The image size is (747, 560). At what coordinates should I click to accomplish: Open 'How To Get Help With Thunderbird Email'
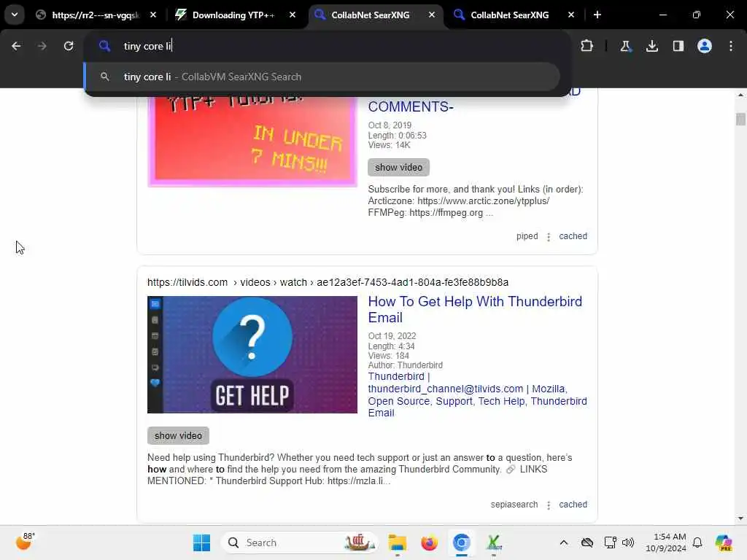[475, 309]
